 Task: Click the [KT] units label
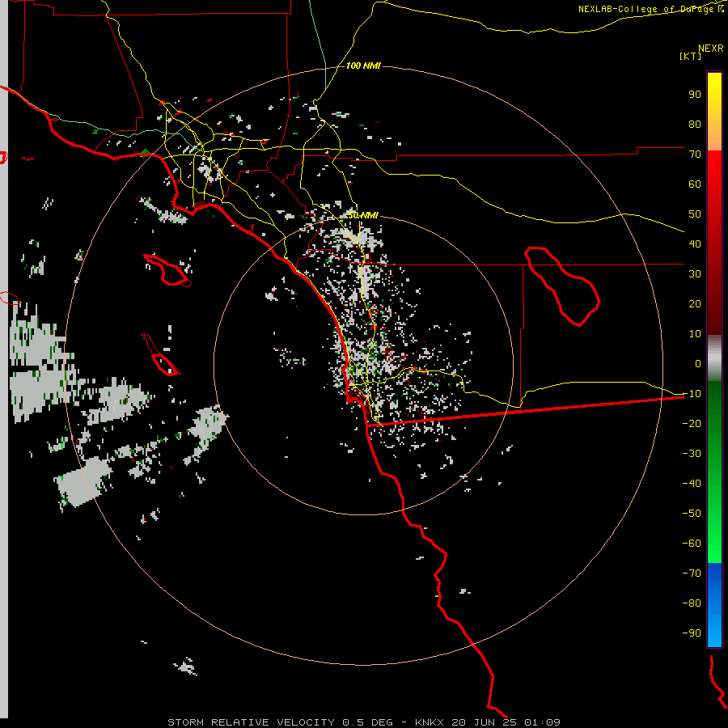click(690, 56)
